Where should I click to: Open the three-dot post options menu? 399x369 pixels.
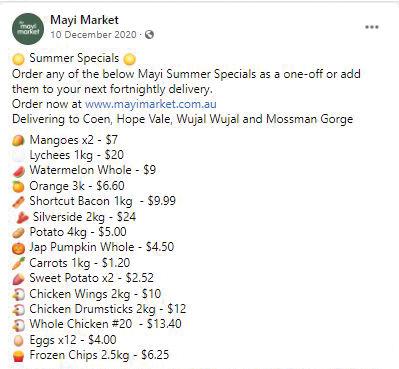point(372,27)
